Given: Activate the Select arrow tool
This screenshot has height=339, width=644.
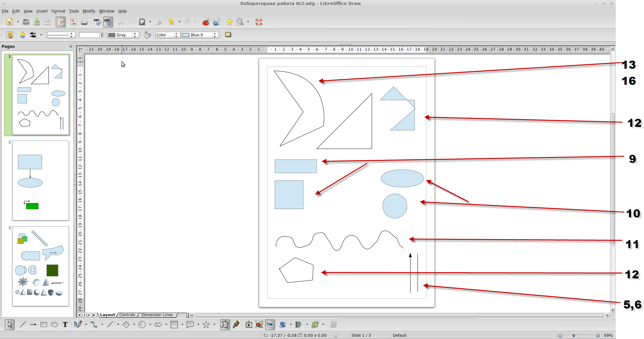Looking at the screenshot, I should (10, 325).
